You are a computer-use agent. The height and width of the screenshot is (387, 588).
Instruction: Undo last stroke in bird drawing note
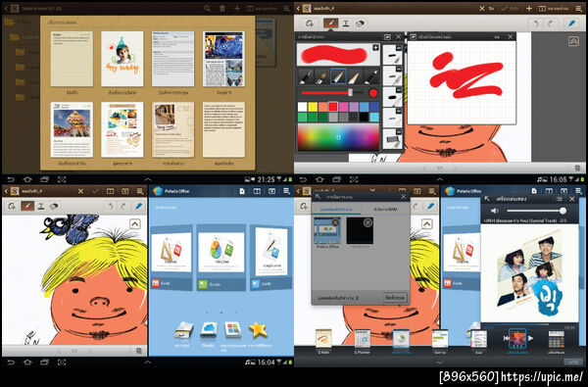pyautogui.click(x=110, y=206)
